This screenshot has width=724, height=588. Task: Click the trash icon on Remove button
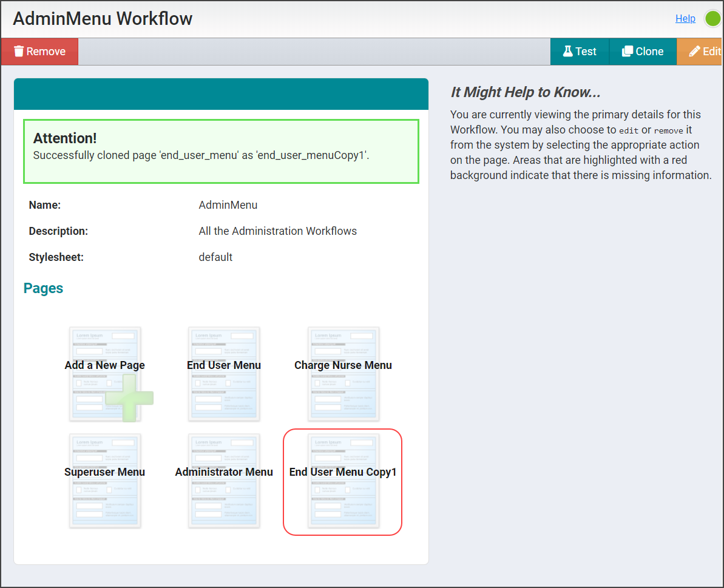(x=19, y=52)
